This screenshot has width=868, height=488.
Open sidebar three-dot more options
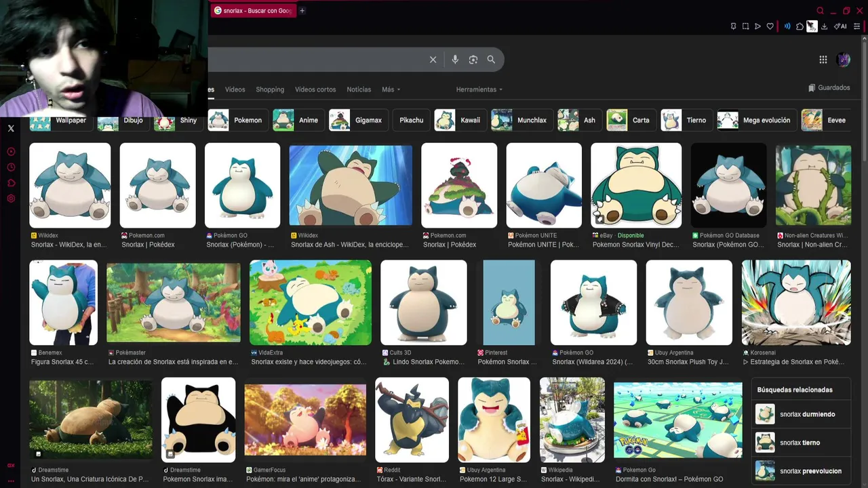click(11, 481)
